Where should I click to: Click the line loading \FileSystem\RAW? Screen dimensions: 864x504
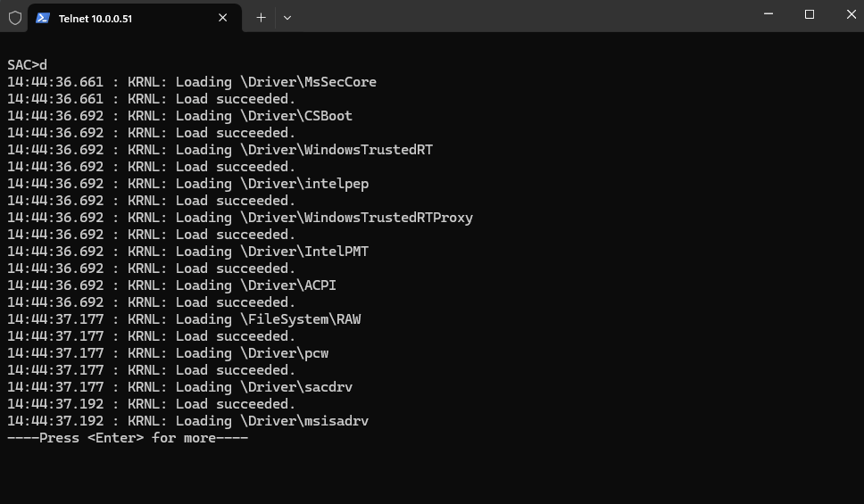pos(184,319)
